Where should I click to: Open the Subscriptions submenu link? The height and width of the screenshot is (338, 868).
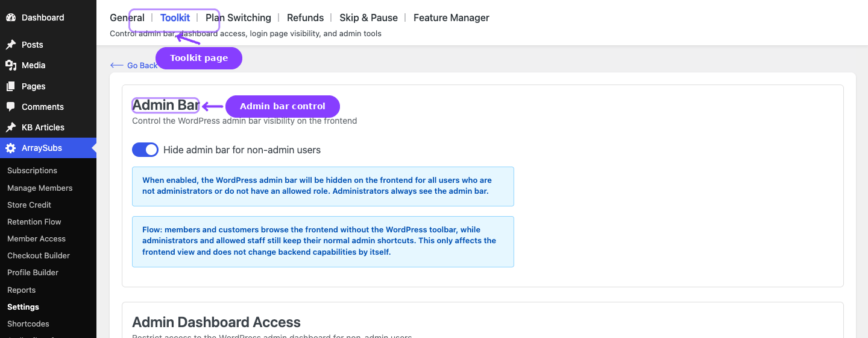click(32, 171)
